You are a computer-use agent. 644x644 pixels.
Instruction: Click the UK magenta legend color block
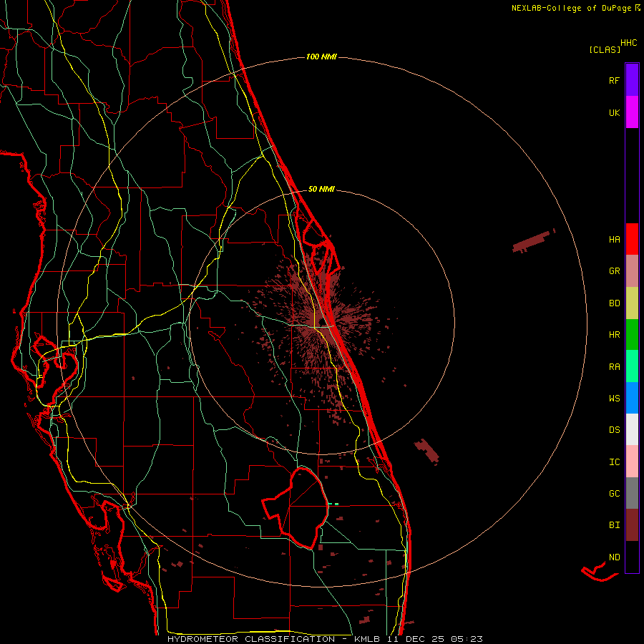point(632,112)
